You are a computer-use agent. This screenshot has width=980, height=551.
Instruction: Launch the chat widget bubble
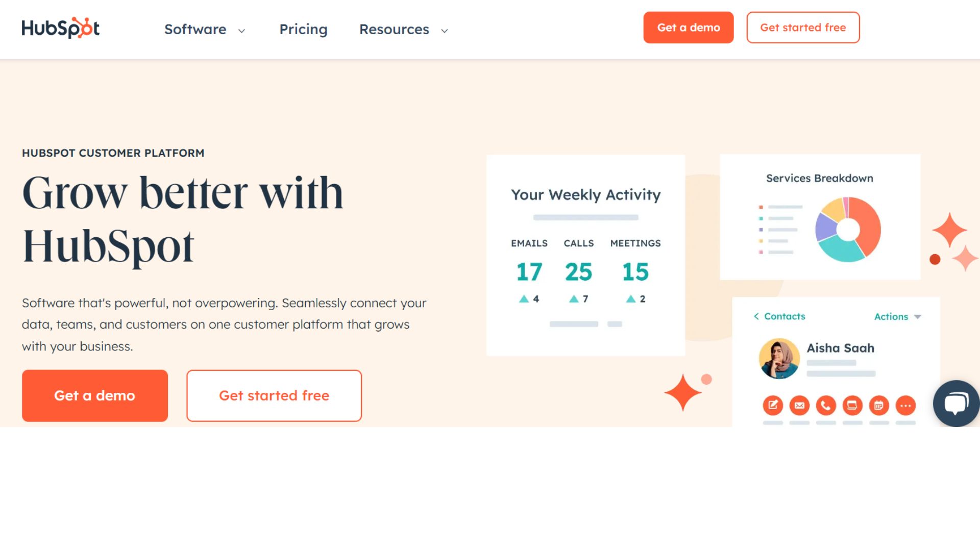pos(955,403)
